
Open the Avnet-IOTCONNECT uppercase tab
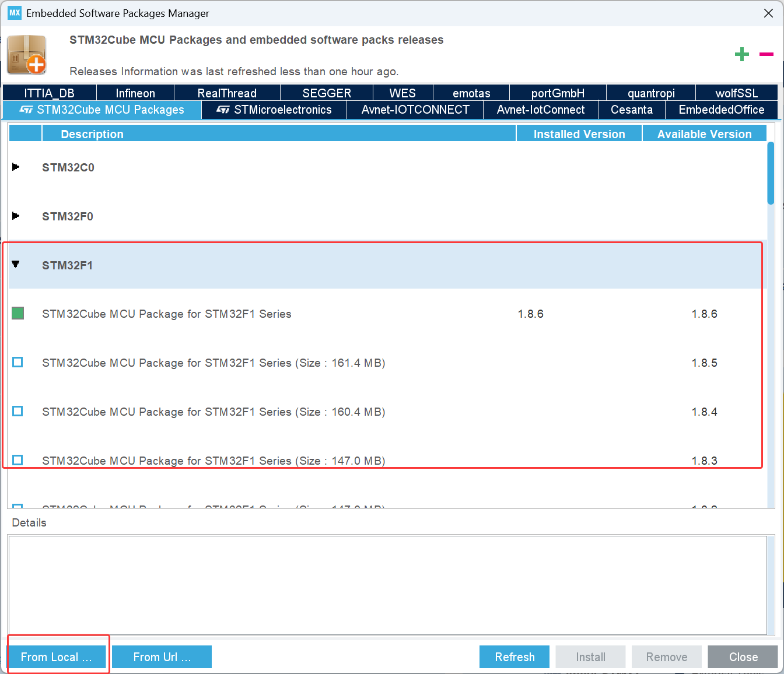415,110
